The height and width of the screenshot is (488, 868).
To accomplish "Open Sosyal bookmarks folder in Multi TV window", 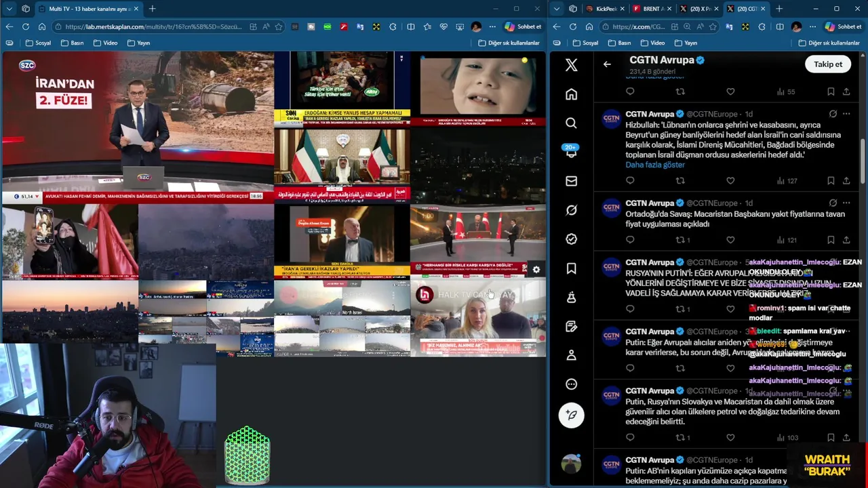I will [38, 43].
